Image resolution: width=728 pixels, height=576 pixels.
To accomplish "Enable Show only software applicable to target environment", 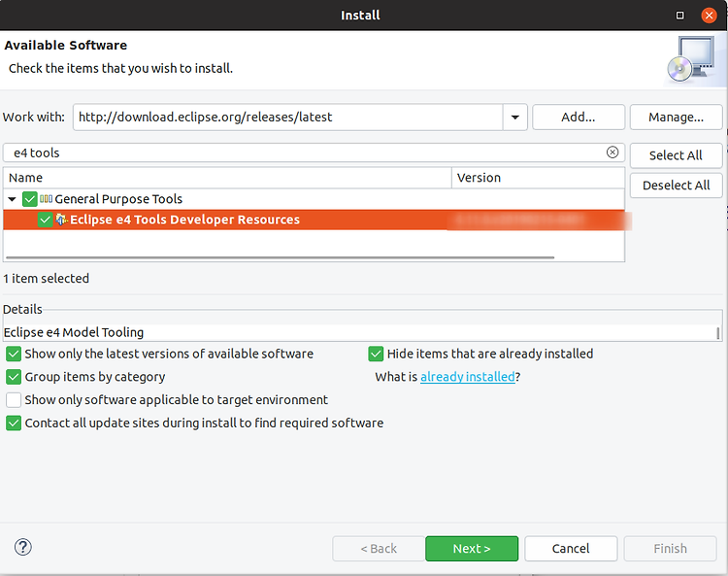I will (14, 400).
